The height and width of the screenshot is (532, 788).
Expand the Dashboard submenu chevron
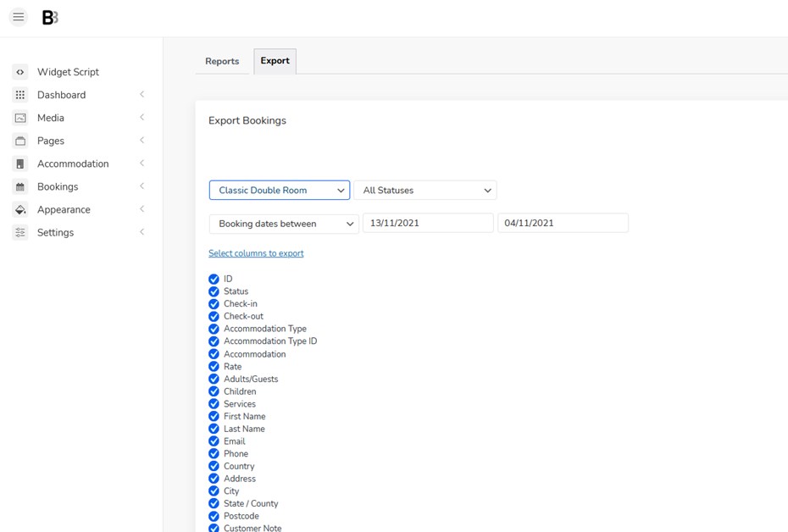[x=142, y=94]
